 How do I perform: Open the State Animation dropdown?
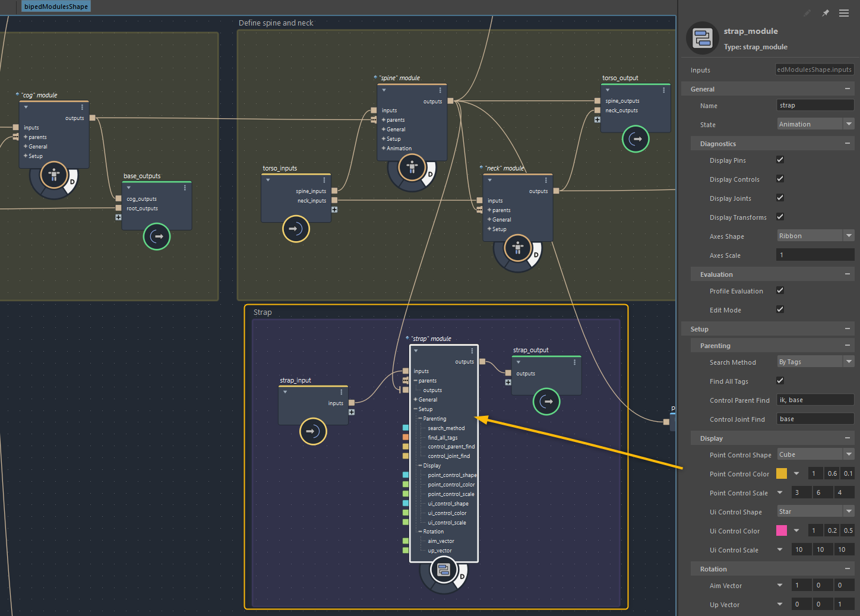(x=815, y=124)
